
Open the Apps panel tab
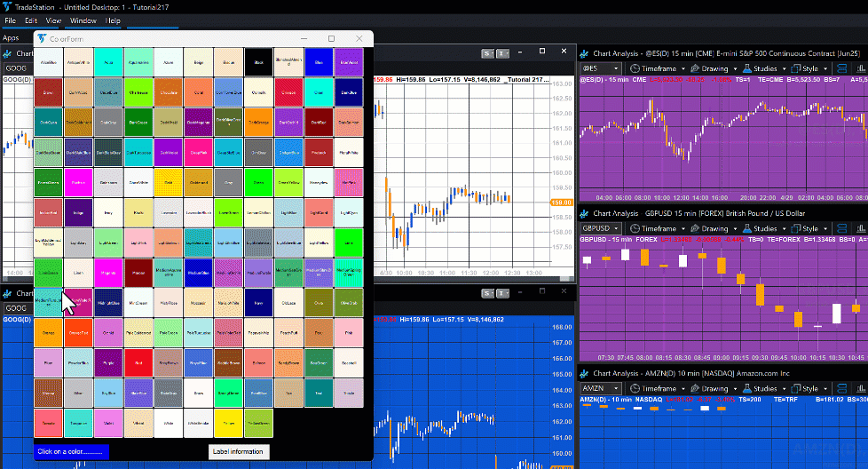11,37
